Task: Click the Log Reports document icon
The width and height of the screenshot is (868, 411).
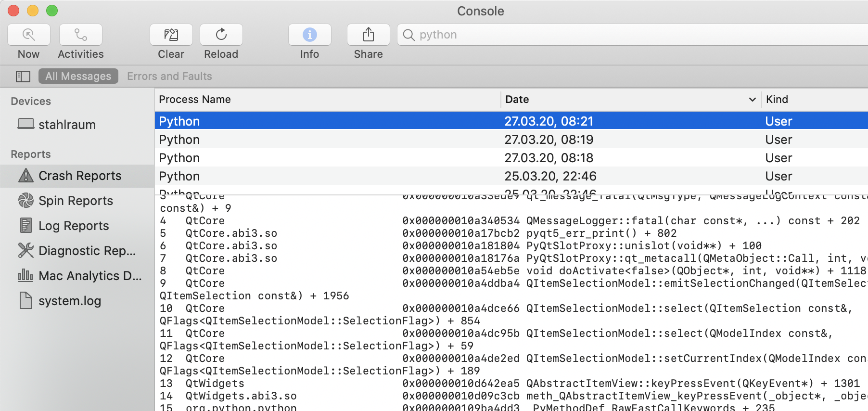Action: pyautogui.click(x=26, y=225)
